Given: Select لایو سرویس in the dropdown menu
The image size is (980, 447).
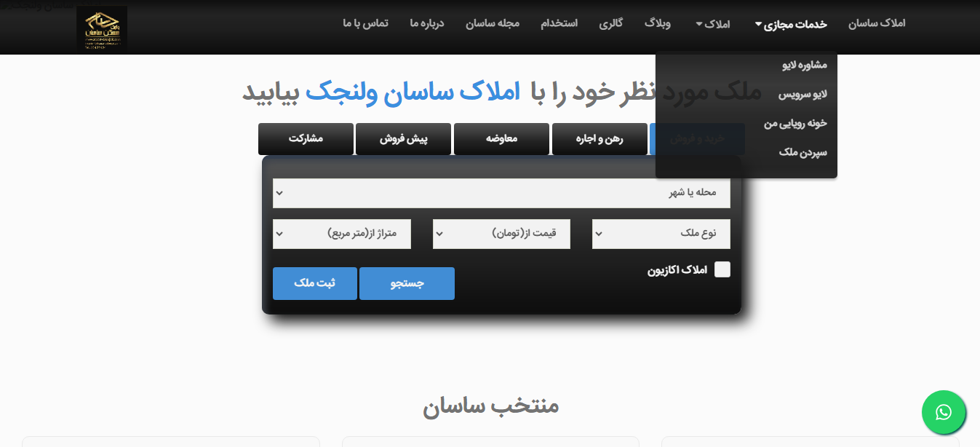Looking at the screenshot, I should coord(802,95).
